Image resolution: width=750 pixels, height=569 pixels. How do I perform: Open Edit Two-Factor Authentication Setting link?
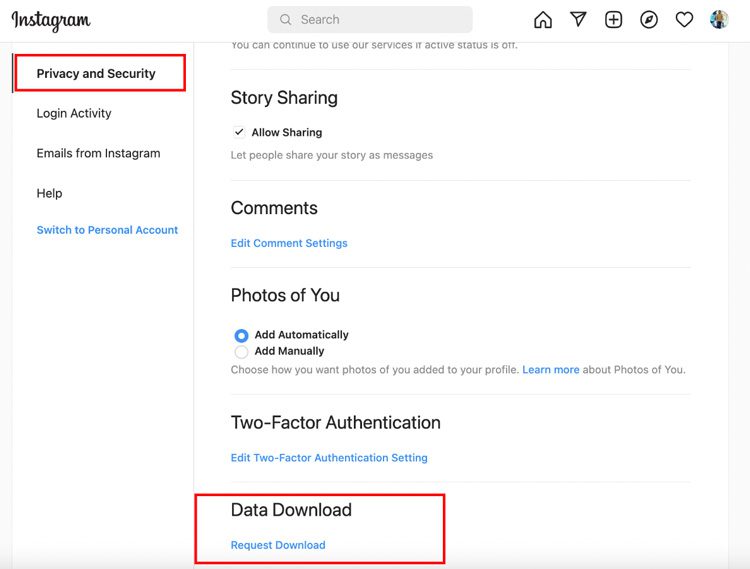pos(329,458)
